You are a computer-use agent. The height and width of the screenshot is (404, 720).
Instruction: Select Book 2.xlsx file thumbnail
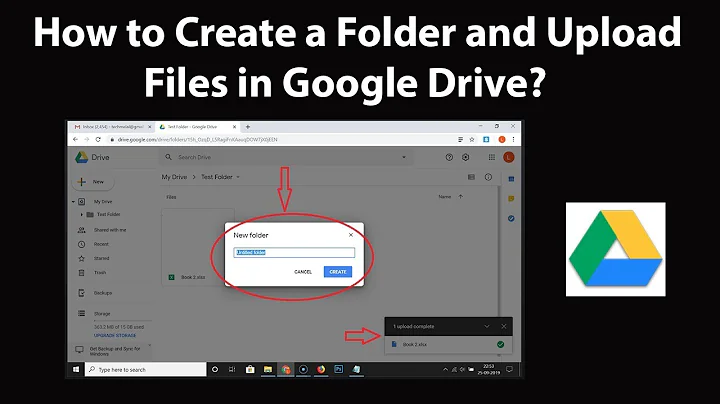click(198, 247)
